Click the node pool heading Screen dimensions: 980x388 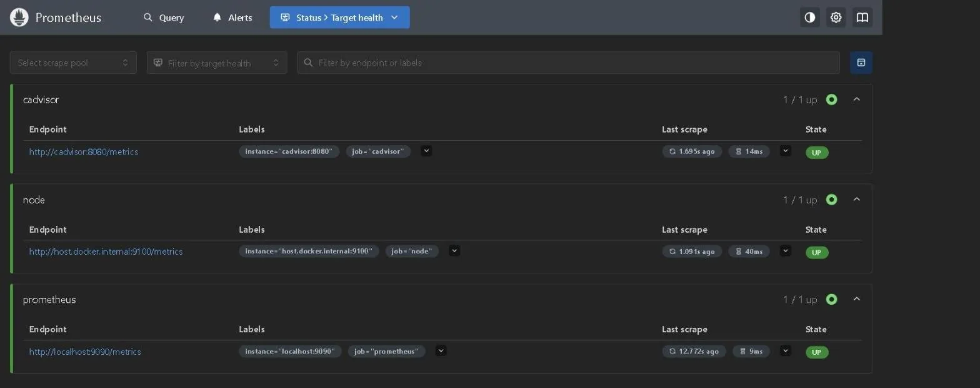tap(34, 200)
